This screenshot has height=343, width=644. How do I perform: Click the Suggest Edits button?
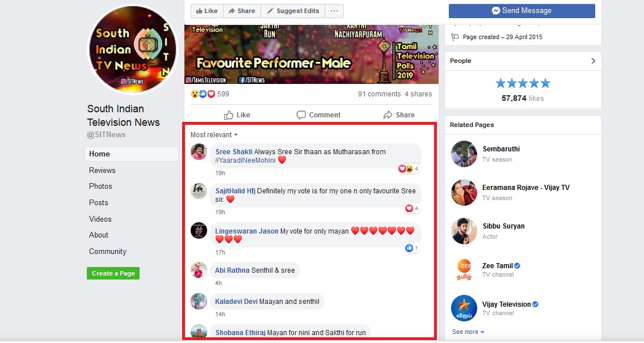(x=293, y=11)
